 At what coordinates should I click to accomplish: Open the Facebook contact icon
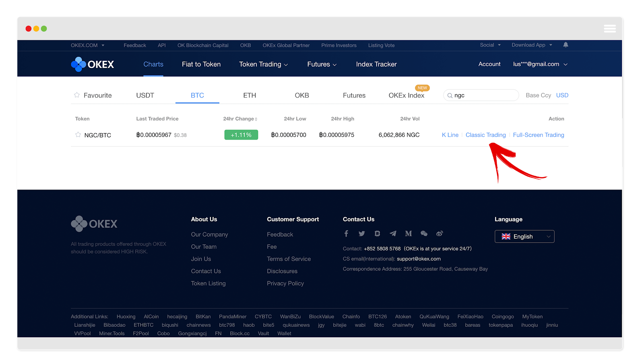coord(346,233)
